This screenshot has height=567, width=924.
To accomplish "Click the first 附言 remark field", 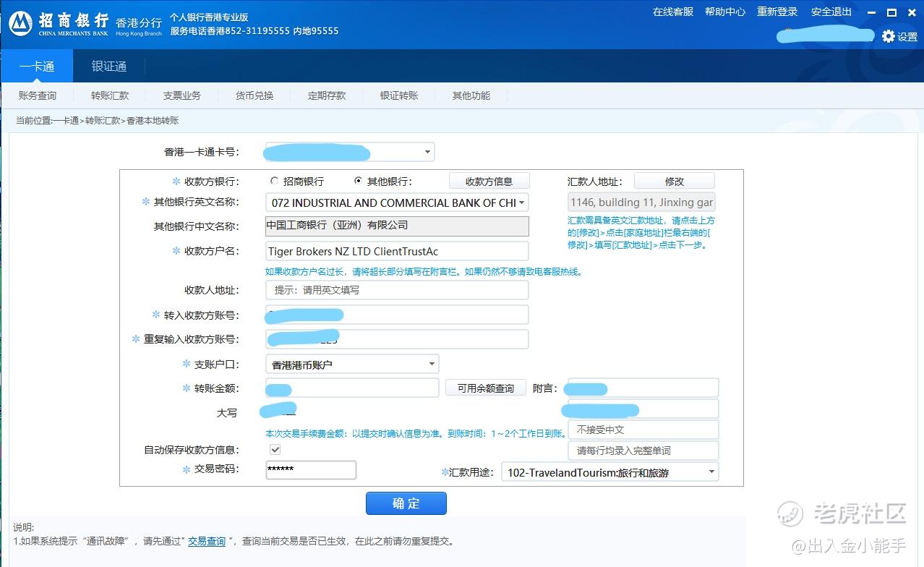I will 643,388.
